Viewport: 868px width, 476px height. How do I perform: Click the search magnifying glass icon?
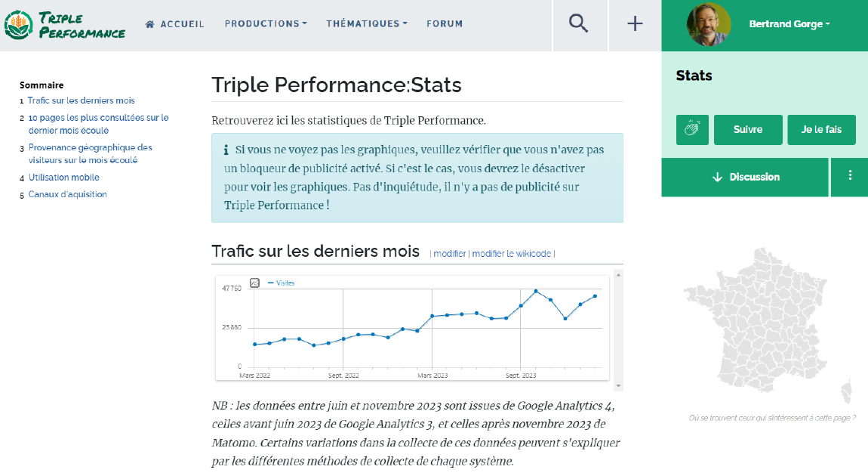coord(578,23)
